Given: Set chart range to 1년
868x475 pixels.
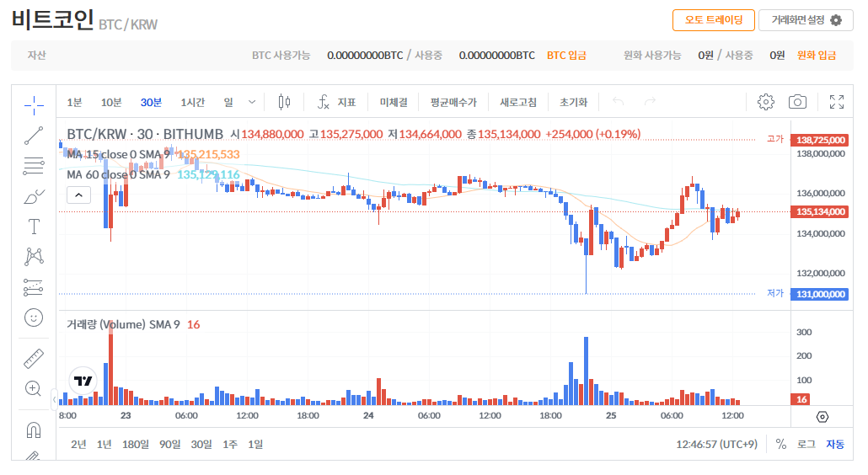Looking at the screenshot, I should 104,444.
